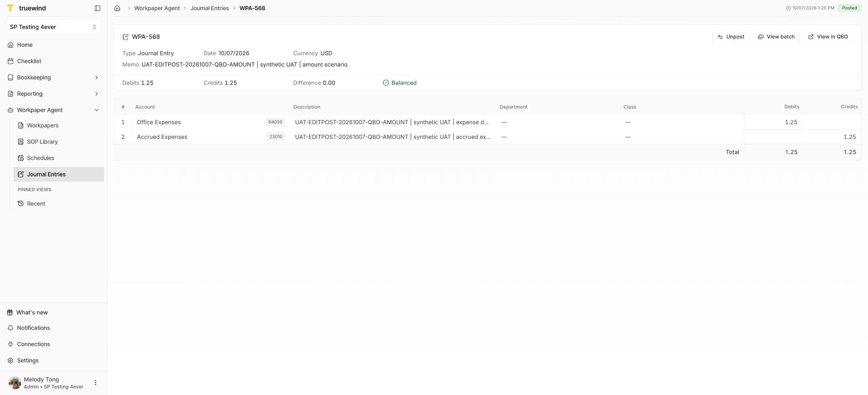Click the truewind logo icon
868x395 pixels.
(11, 8)
